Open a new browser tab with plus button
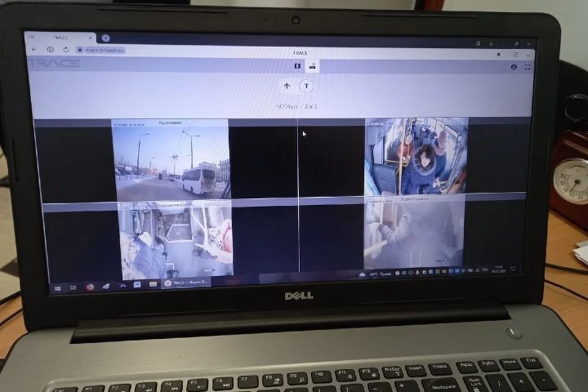588x392 pixels. pos(106,38)
